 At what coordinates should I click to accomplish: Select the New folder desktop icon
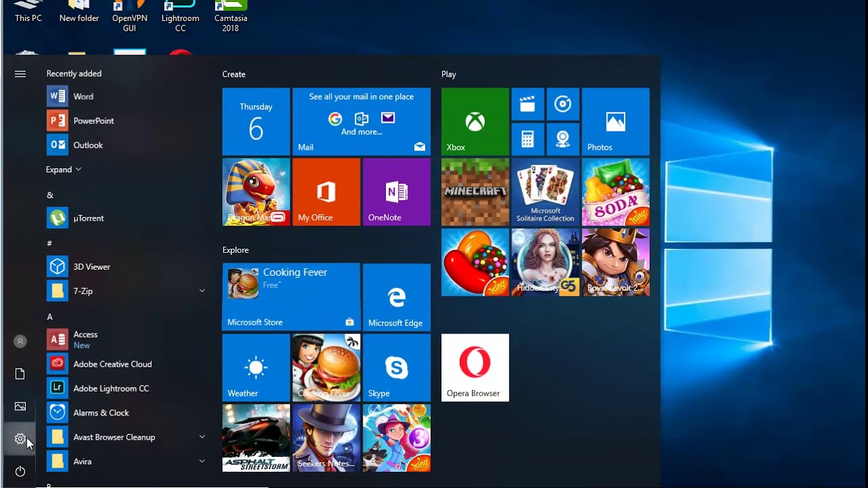click(79, 11)
